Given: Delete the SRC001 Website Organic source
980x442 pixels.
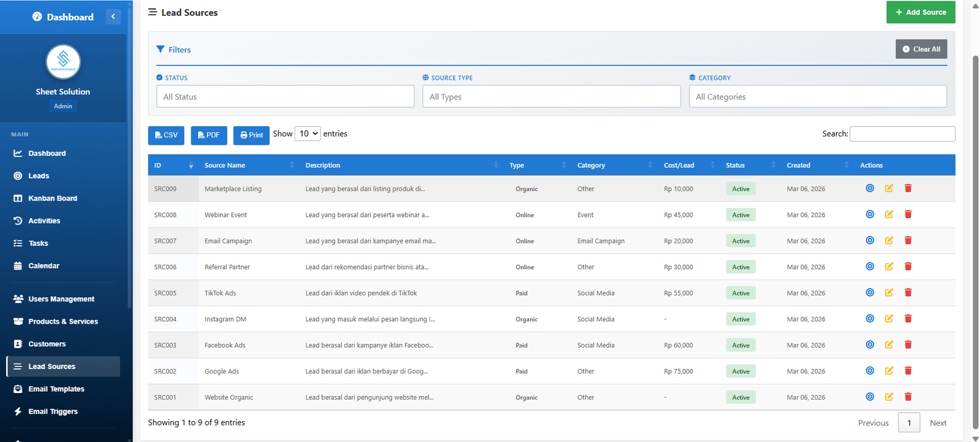Looking at the screenshot, I should pyautogui.click(x=908, y=397).
